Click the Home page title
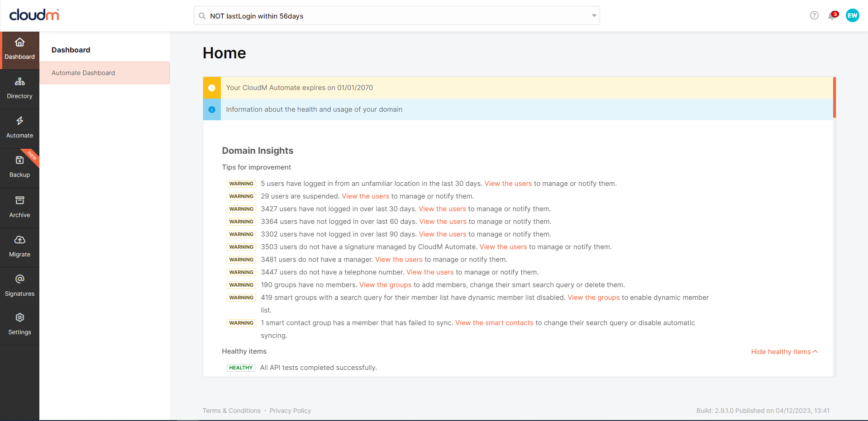The image size is (868, 421). click(x=224, y=53)
